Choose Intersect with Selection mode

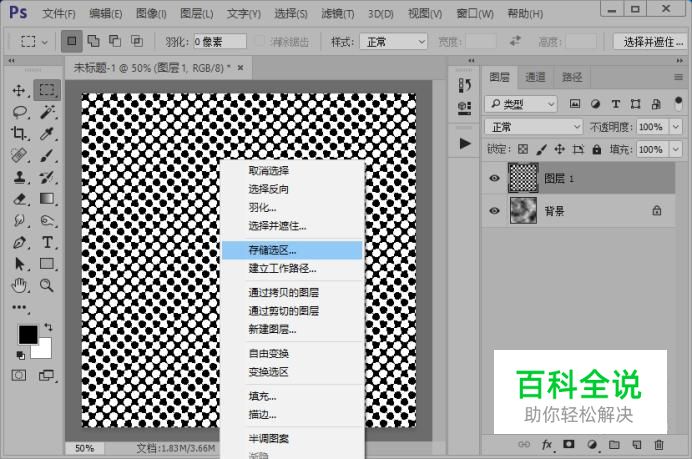click(137, 41)
